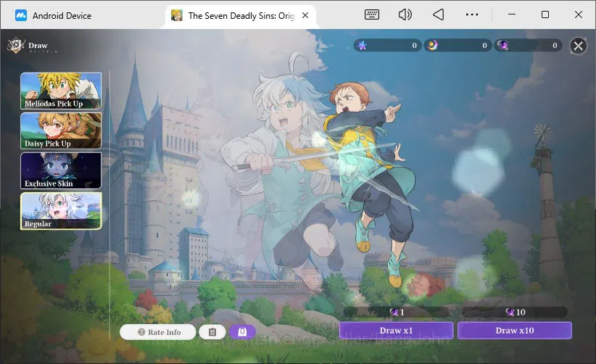This screenshot has width=596, height=364.
Task: Open the emulator keyboard icon
Action: click(x=372, y=15)
